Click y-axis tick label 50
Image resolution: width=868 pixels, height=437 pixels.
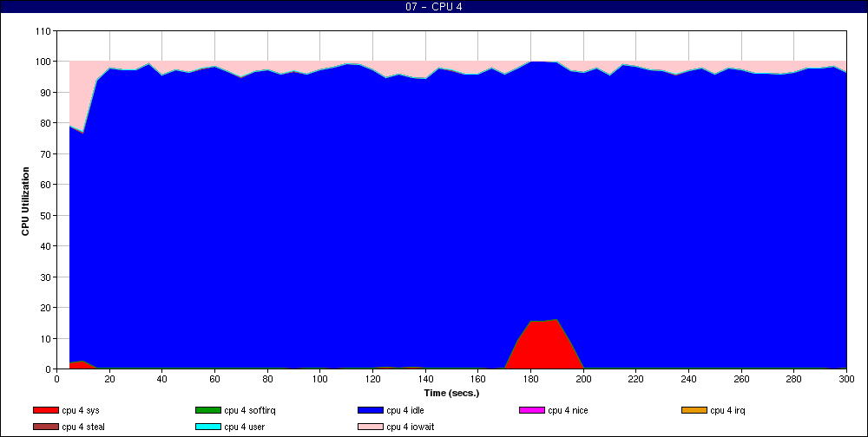[45, 215]
